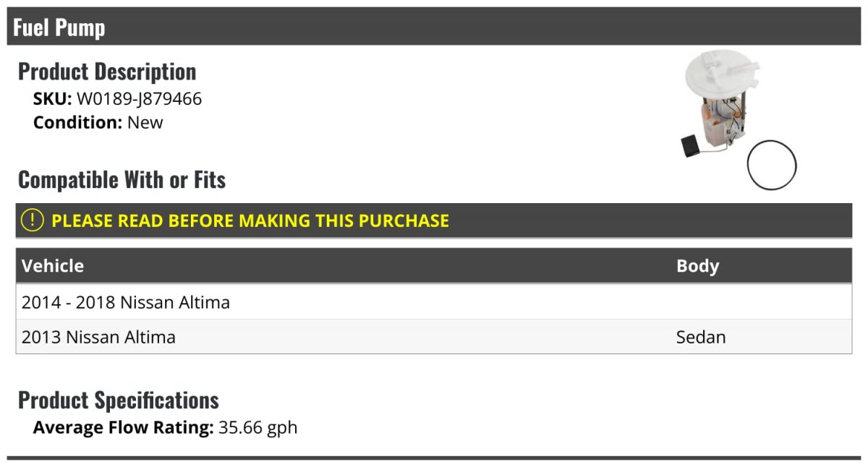Screen dimensions: 868x467
Task: Click the O-ring seal in product photo
Action: (771, 165)
